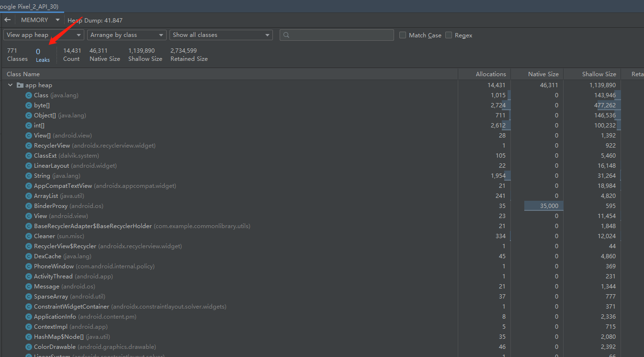The height and width of the screenshot is (357, 644).
Task: Switch to the Pixel_2_API_30 tab
Action: (29, 7)
